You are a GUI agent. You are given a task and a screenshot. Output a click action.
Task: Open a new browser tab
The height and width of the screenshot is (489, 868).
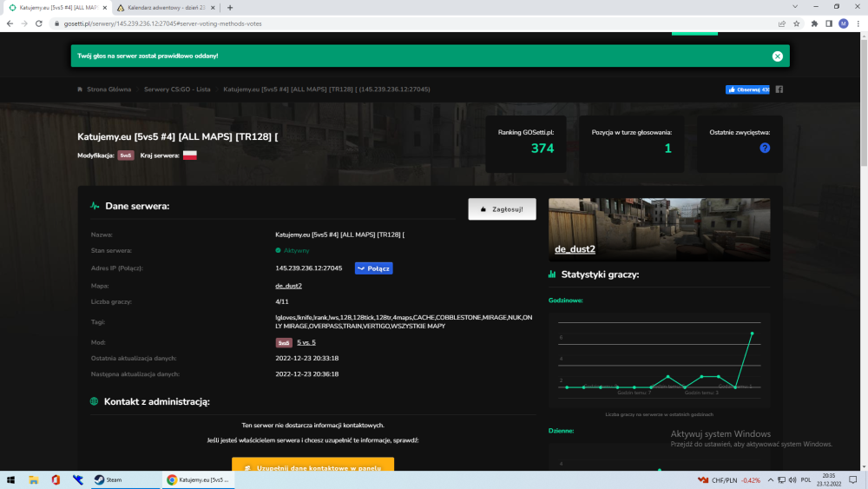[230, 8]
